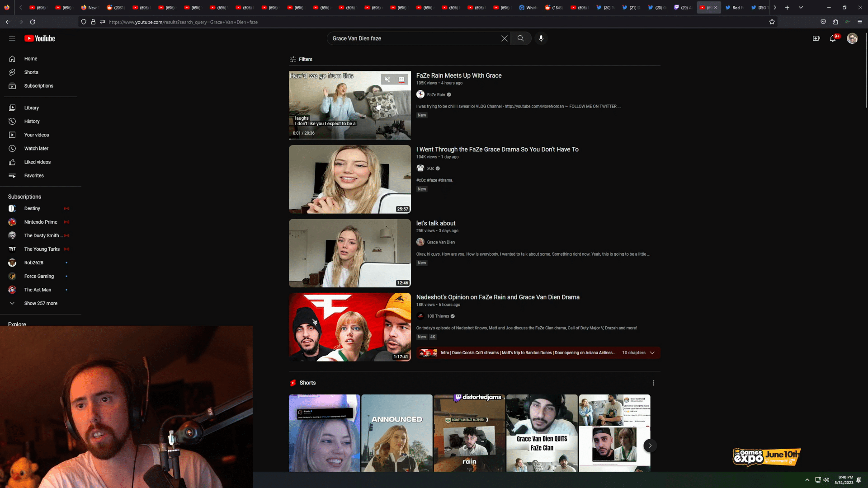Switch to the Whirl tab
This screenshot has width=868, height=488.
[x=528, y=8]
